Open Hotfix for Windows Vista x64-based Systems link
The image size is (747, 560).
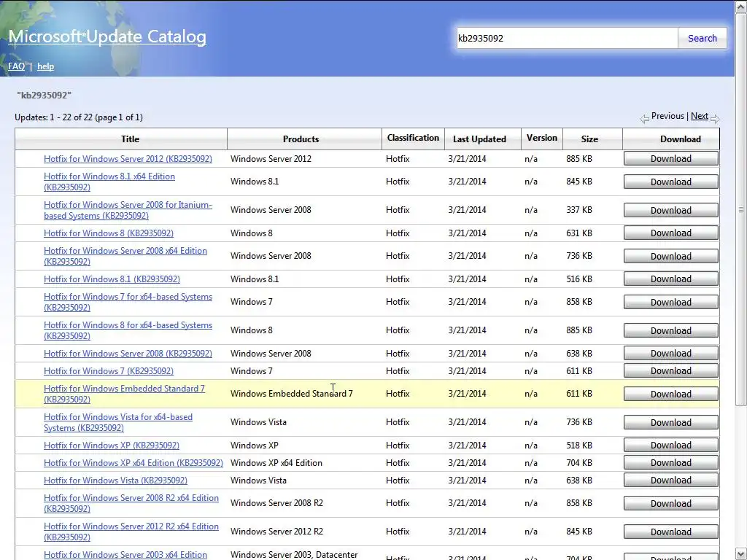(118, 422)
